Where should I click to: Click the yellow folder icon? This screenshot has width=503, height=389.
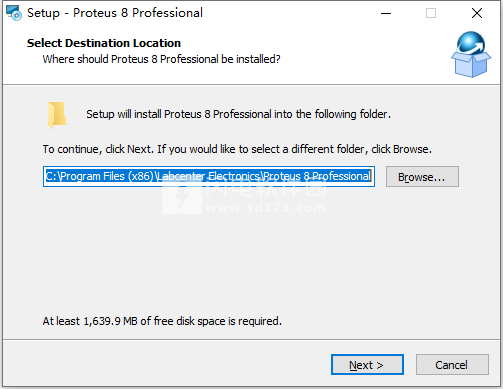click(x=57, y=115)
